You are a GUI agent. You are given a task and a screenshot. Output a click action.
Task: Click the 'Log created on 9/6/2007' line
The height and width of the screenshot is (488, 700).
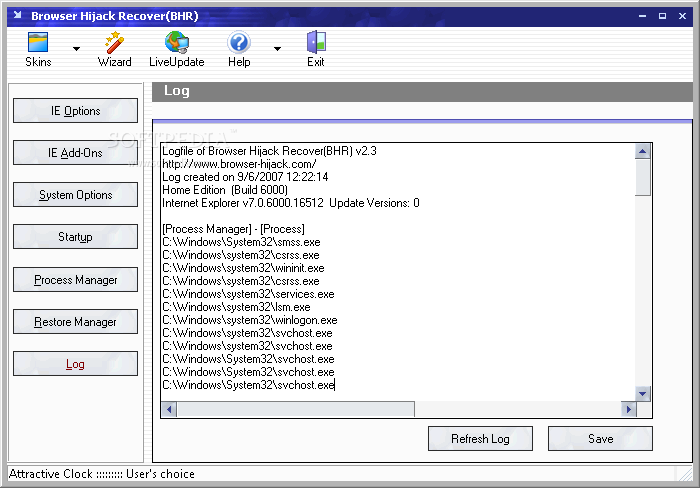tap(245, 177)
